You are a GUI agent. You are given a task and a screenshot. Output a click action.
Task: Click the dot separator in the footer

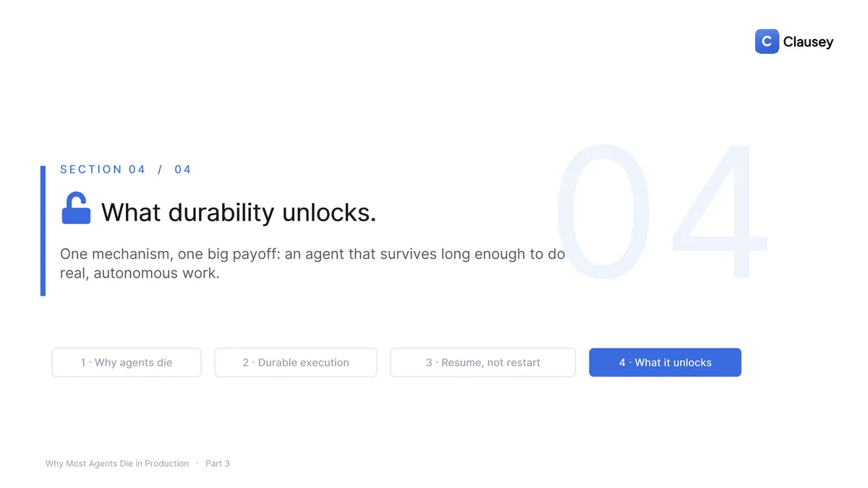point(197,463)
